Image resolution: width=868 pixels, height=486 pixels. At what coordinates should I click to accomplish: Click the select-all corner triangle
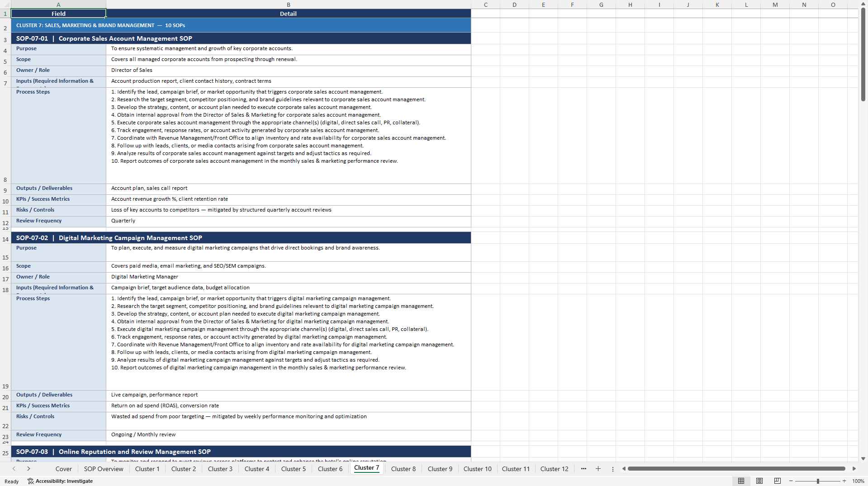tap(5, 5)
